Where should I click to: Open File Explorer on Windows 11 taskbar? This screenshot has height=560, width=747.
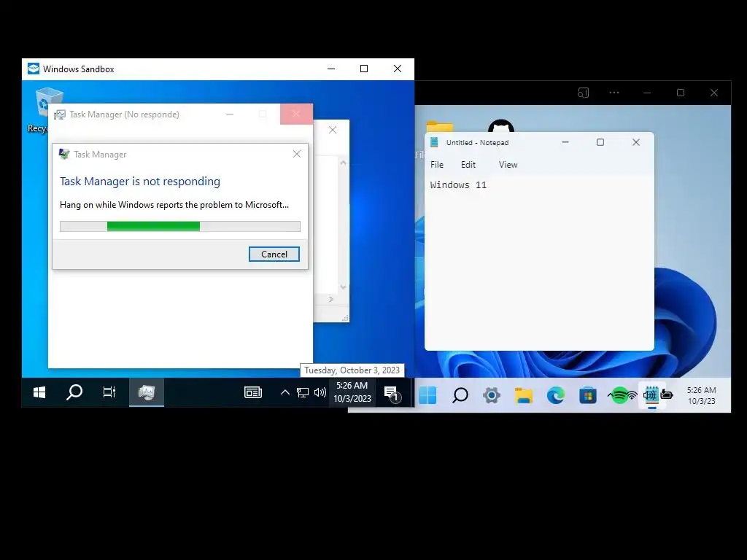click(x=524, y=395)
